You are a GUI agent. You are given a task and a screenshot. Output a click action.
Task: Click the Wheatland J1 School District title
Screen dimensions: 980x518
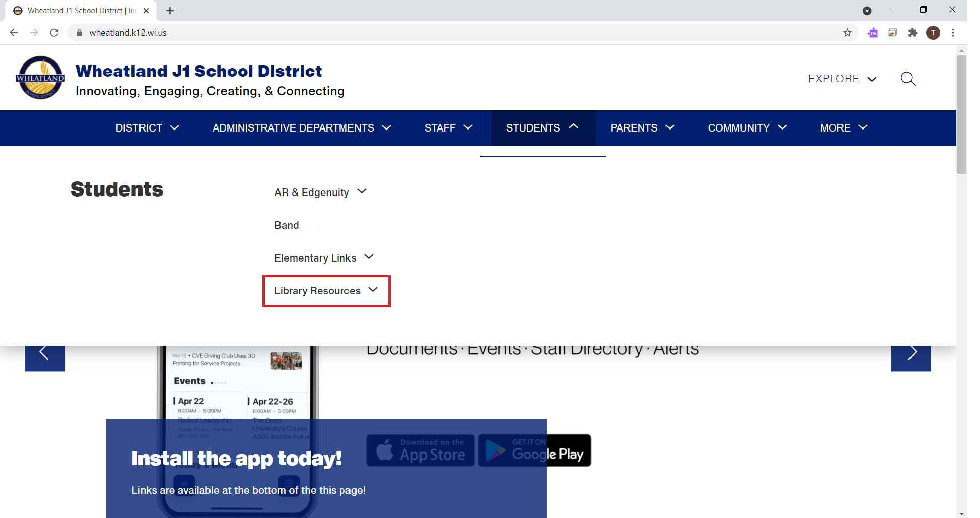tap(198, 71)
